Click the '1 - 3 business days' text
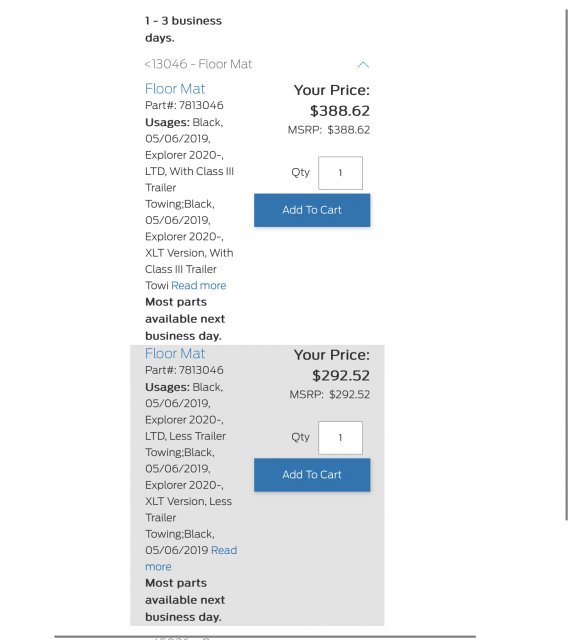Image resolution: width=570 pixels, height=640 pixels. tap(183, 29)
